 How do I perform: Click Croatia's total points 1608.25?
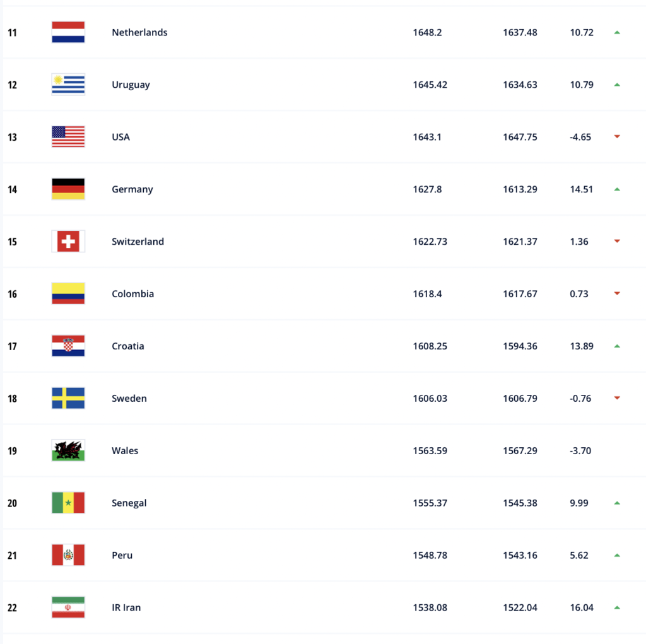pyautogui.click(x=430, y=346)
